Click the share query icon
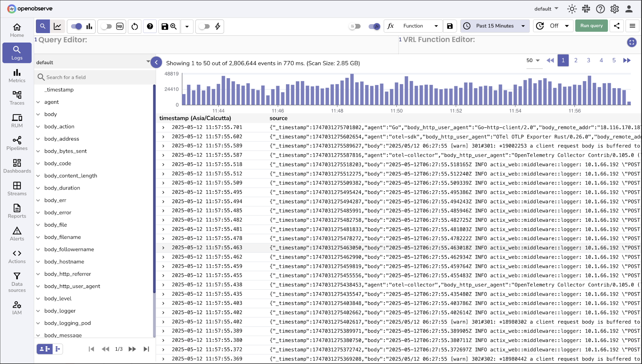 point(617,26)
